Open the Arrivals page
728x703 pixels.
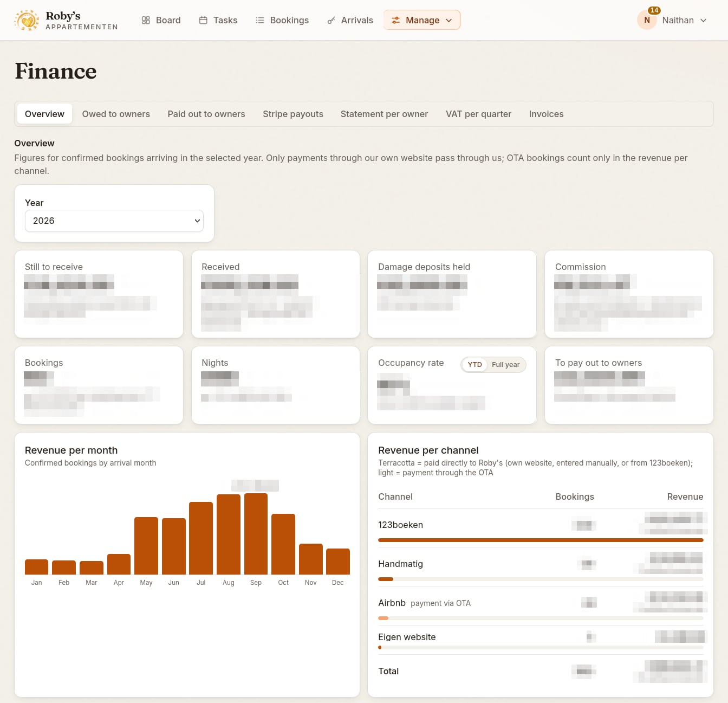pos(350,20)
